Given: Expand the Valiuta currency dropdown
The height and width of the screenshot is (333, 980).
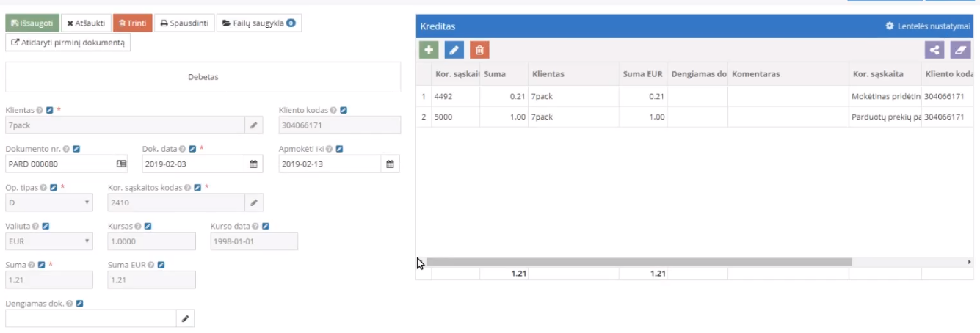Looking at the screenshot, I should 49,241.
